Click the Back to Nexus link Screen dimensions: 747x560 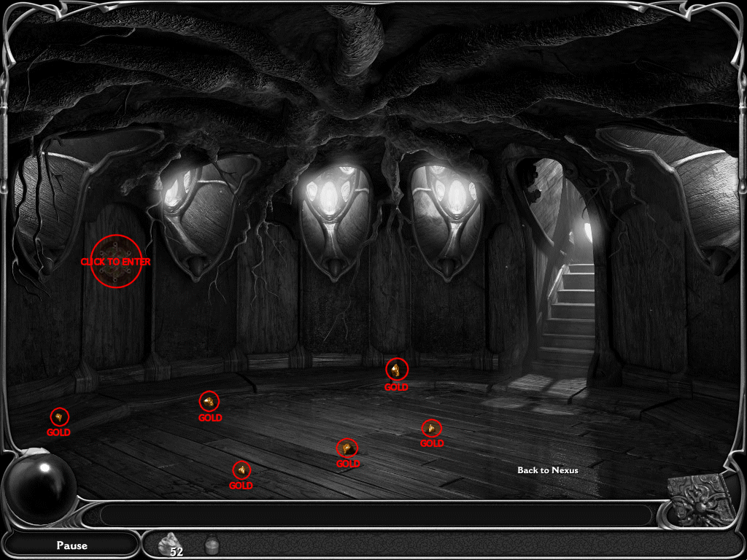click(x=546, y=470)
